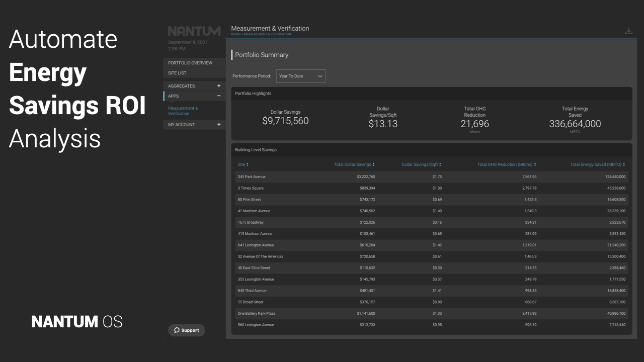Click Dollar Savings/Sqft value $13.13

[383, 124]
